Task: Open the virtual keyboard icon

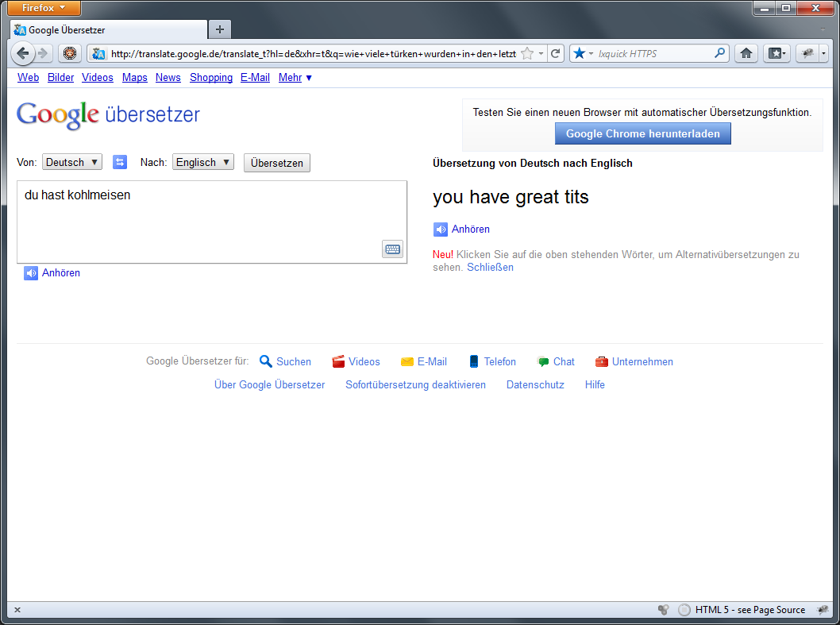Action: coord(393,249)
